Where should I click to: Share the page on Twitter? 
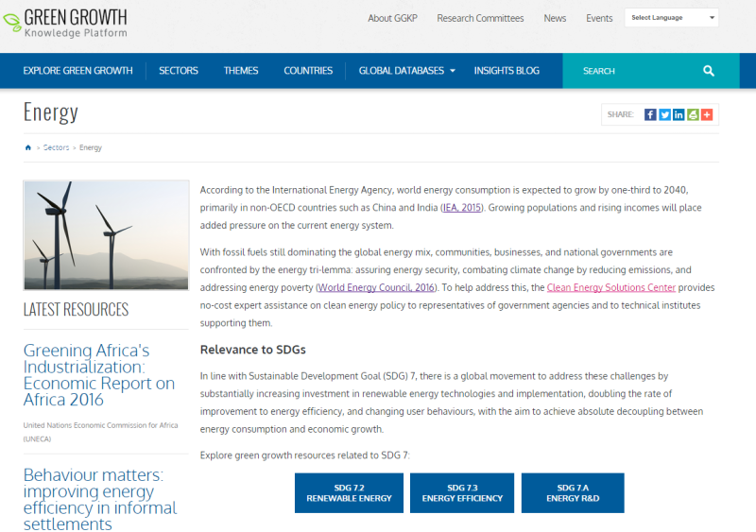click(x=664, y=114)
